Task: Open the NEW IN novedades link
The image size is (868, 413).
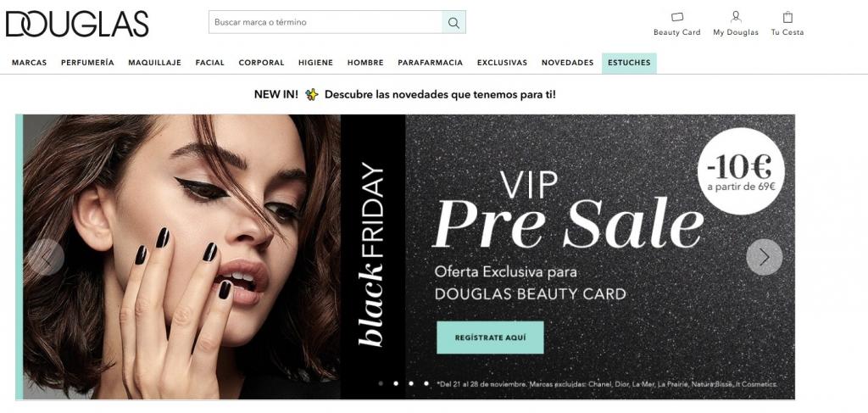Action: click(404, 95)
